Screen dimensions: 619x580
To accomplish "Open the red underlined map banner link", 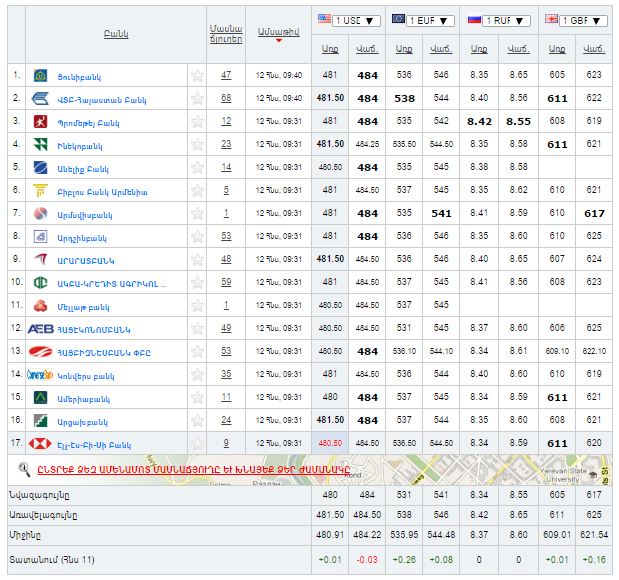I will (x=183, y=468).
